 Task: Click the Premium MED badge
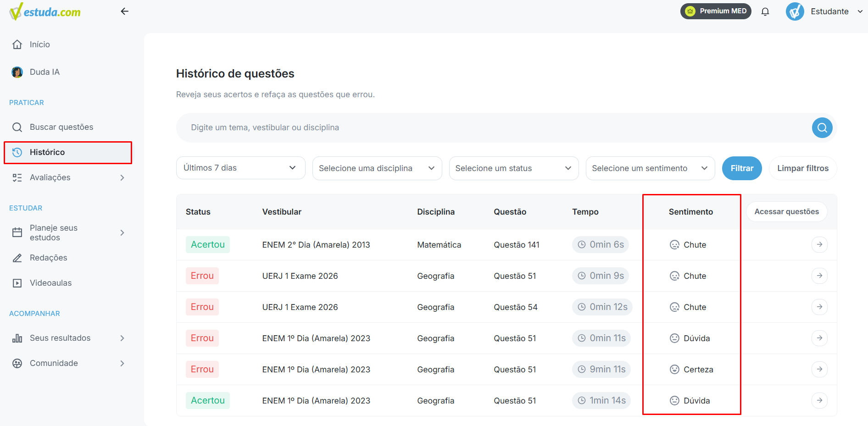coord(716,11)
